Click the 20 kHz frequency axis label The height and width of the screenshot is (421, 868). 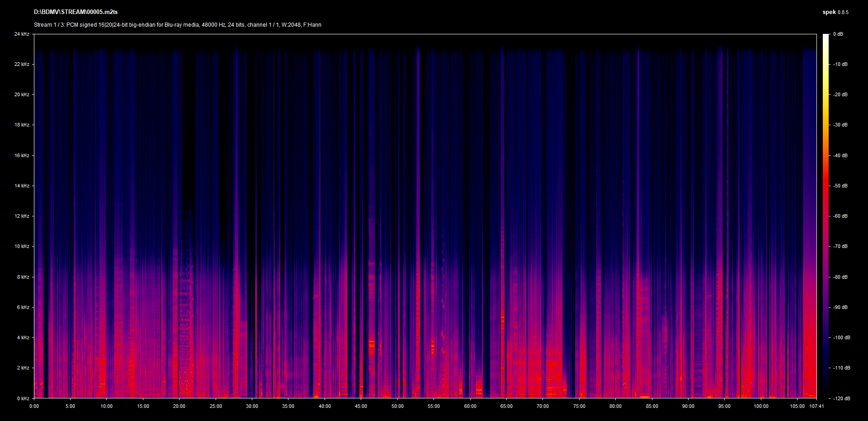tap(22, 95)
